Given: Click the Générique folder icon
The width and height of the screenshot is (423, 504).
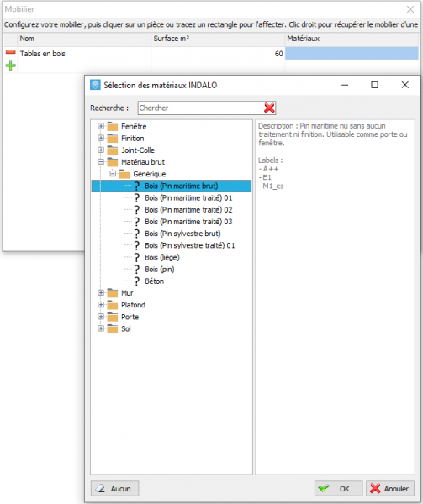Looking at the screenshot, I should [x=124, y=174].
